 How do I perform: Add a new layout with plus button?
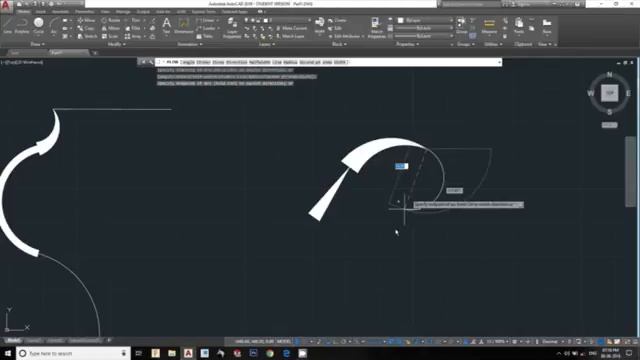pyautogui.click(x=109, y=340)
